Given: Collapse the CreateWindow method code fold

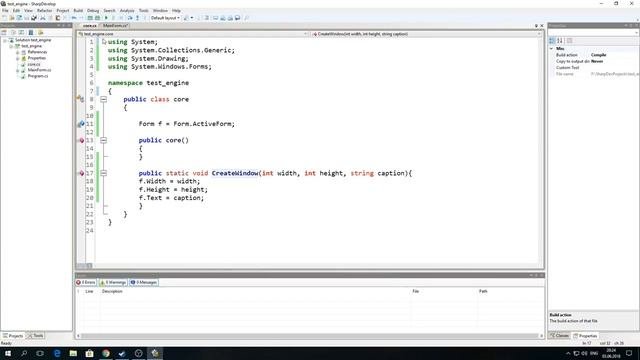Looking at the screenshot, I should click(104, 173).
